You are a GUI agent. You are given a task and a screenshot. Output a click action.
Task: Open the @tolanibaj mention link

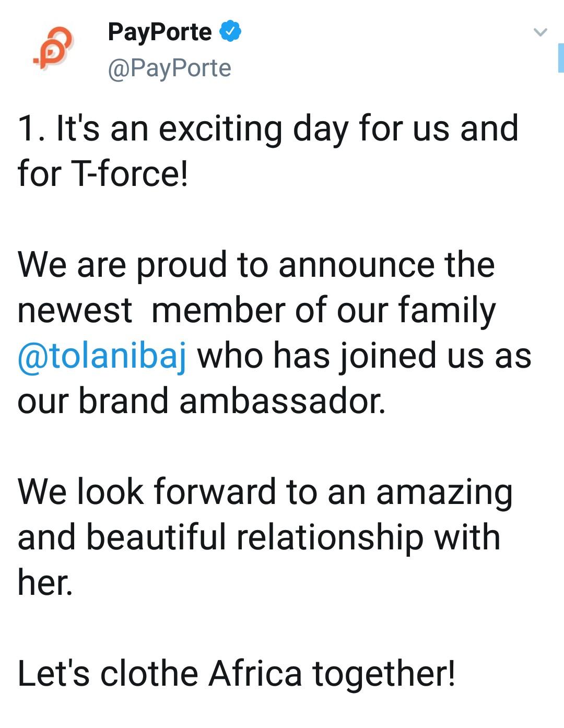(102, 356)
